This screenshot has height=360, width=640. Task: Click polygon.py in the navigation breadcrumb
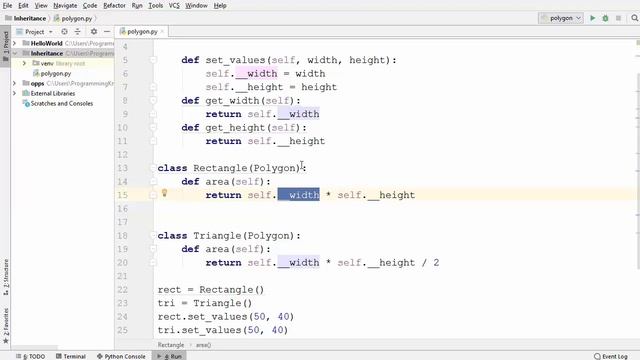tap(77, 18)
